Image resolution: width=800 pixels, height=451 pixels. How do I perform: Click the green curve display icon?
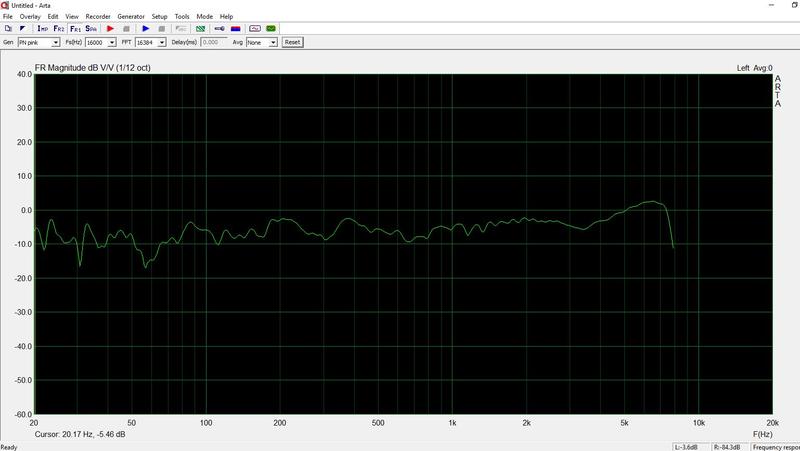(x=271, y=29)
